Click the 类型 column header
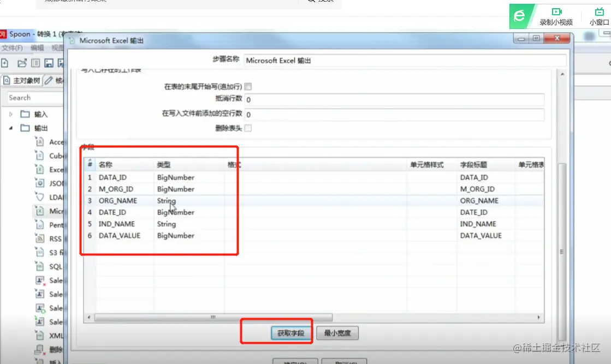 coord(189,165)
